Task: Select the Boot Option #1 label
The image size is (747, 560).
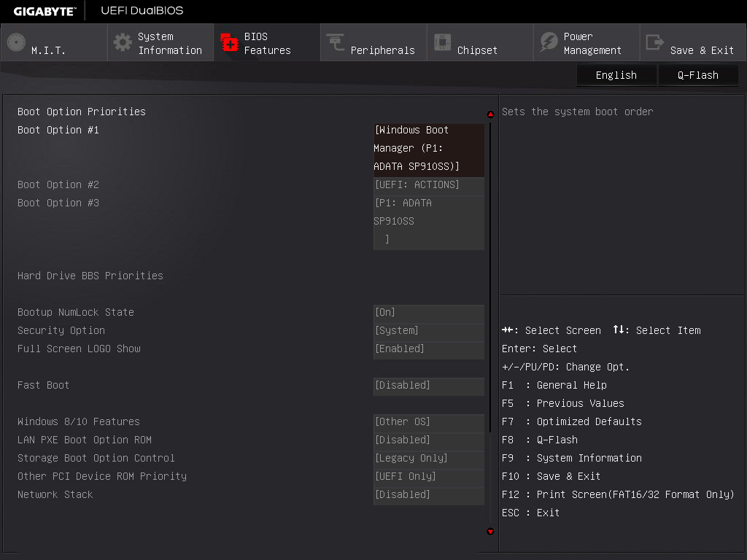Action: click(58, 130)
